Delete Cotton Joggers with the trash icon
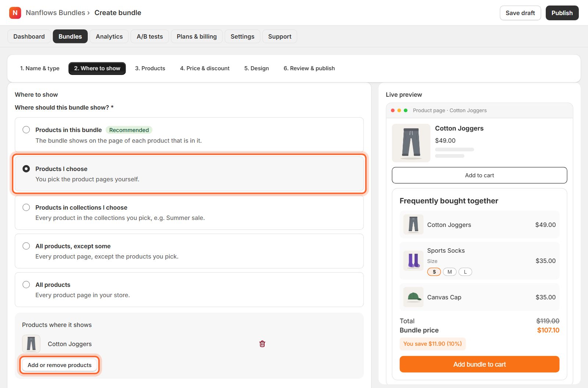Image resolution: width=588 pixels, height=388 pixels. click(x=262, y=344)
